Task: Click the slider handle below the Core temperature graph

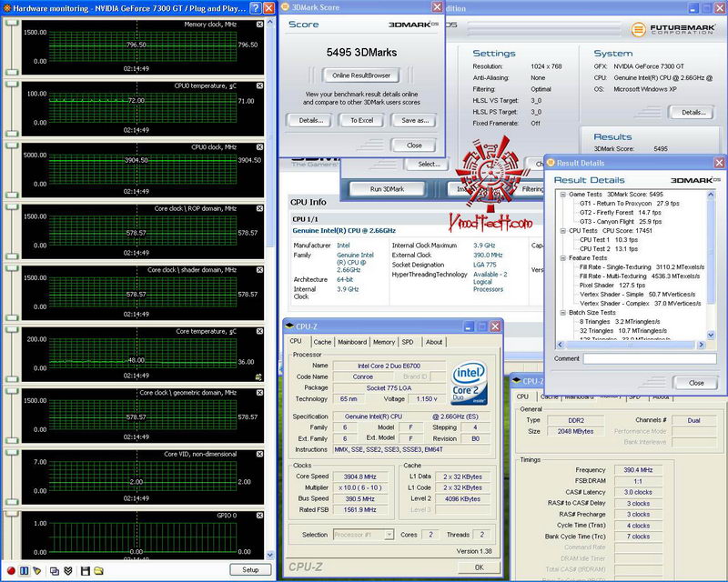Action: click(x=12, y=379)
